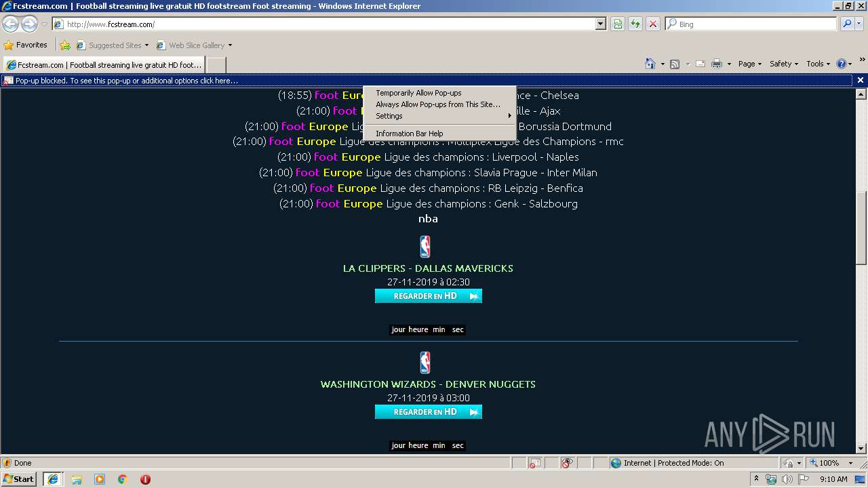868x488 pixels.
Task: Show hidden tray icons with the chevron
Action: 756,479
